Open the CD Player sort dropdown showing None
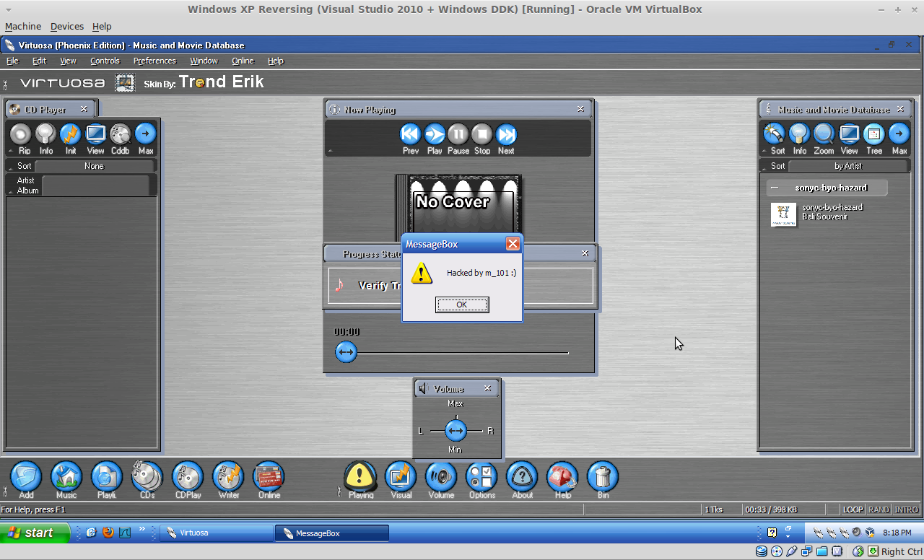The width and height of the screenshot is (924, 560). 94,166
